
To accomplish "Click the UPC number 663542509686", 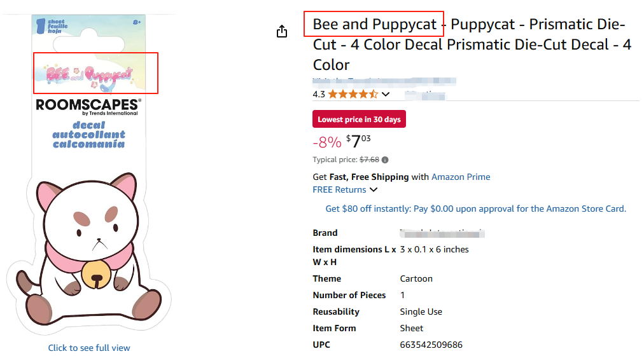I will (x=431, y=345).
